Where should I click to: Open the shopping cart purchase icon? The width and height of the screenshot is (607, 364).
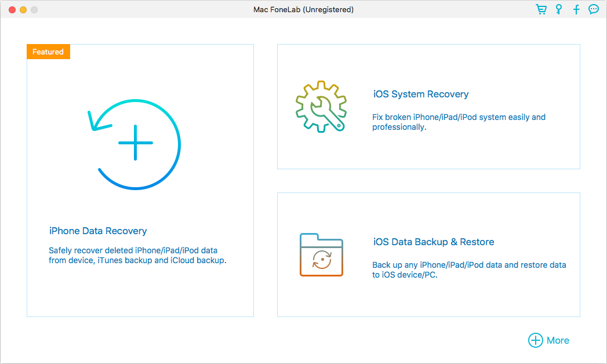pos(541,9)
